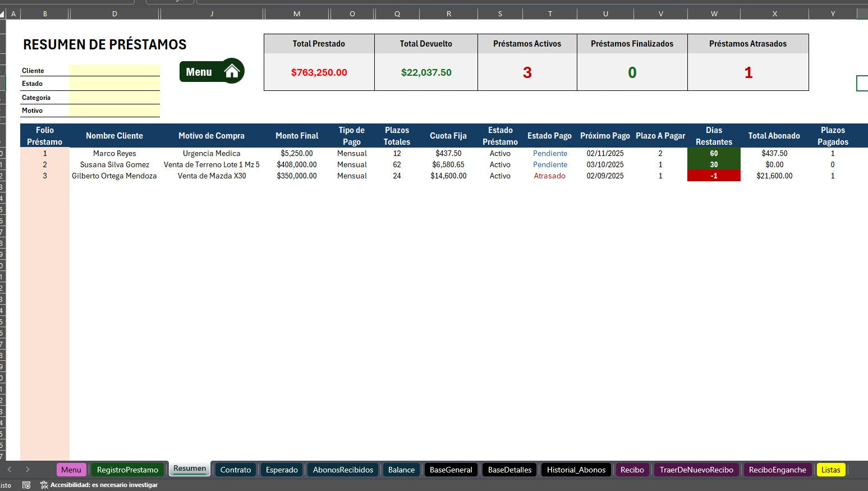868x491 pixels.
Task: Click the red -1 Dias Restantes cell
Action: point(714,176)
